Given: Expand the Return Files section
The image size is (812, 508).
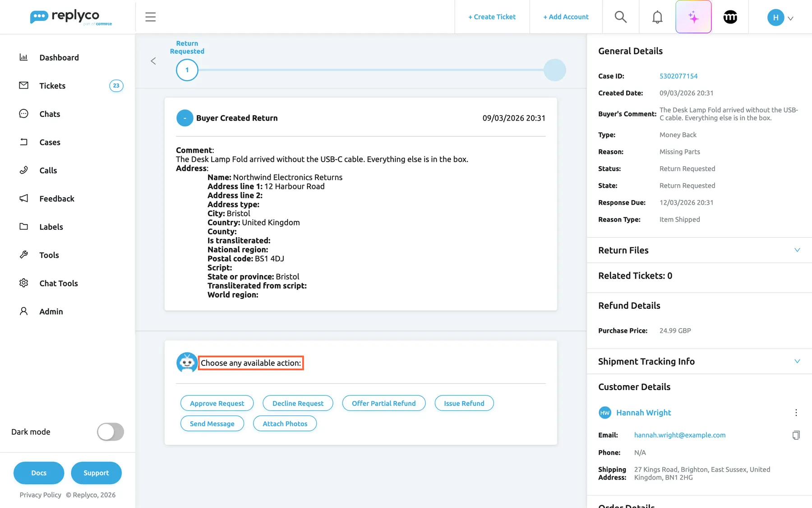Looking at the screenshot, I should 797,250.
